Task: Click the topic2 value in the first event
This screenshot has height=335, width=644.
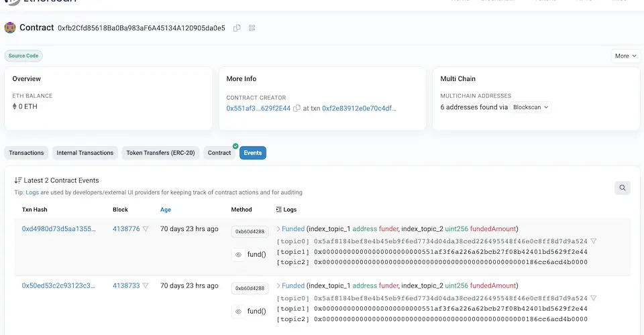Action: [x=451, y=262]
